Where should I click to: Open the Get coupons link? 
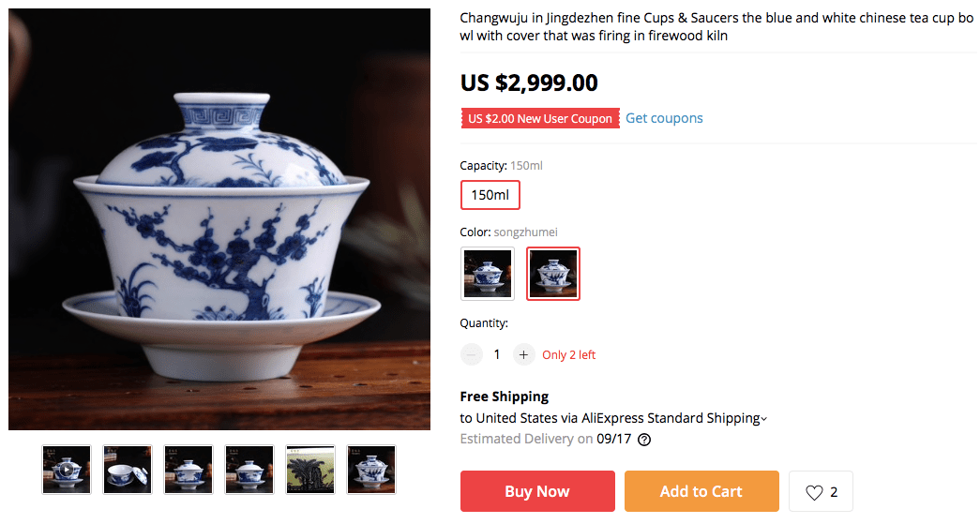664,118
